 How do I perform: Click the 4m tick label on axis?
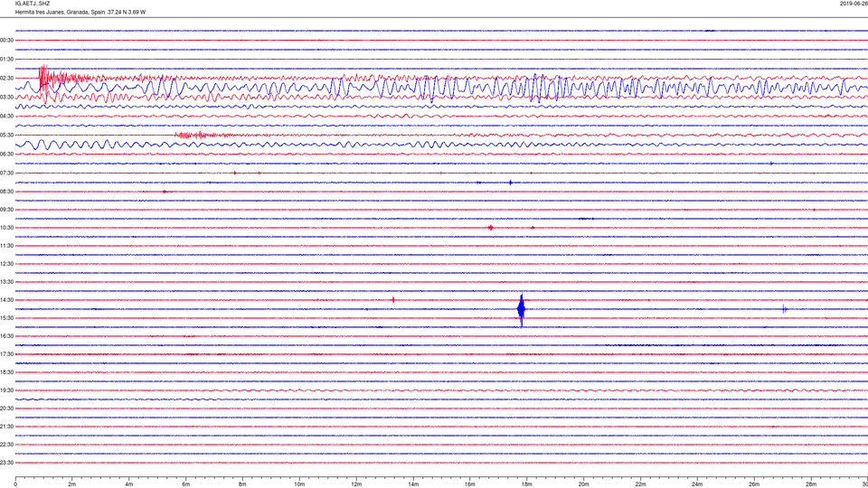(x=129, y=484)
